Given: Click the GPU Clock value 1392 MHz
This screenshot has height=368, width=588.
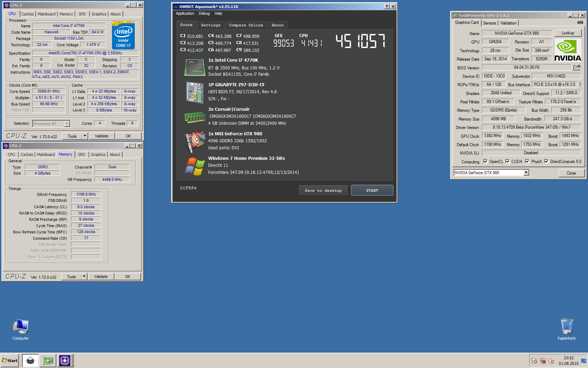Looking at the screenshot, I should tap(492, 136).
